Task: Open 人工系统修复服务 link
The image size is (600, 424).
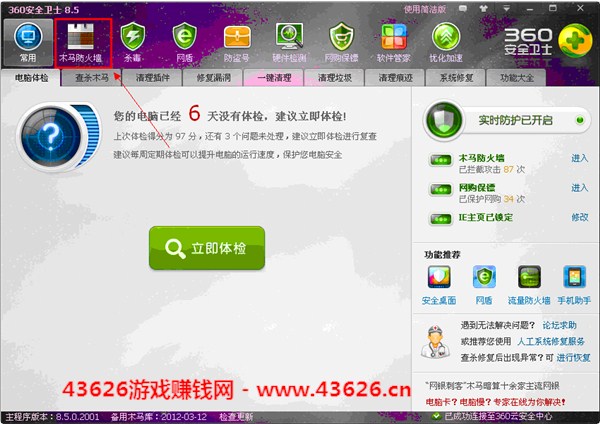Action: pos(551,341)
